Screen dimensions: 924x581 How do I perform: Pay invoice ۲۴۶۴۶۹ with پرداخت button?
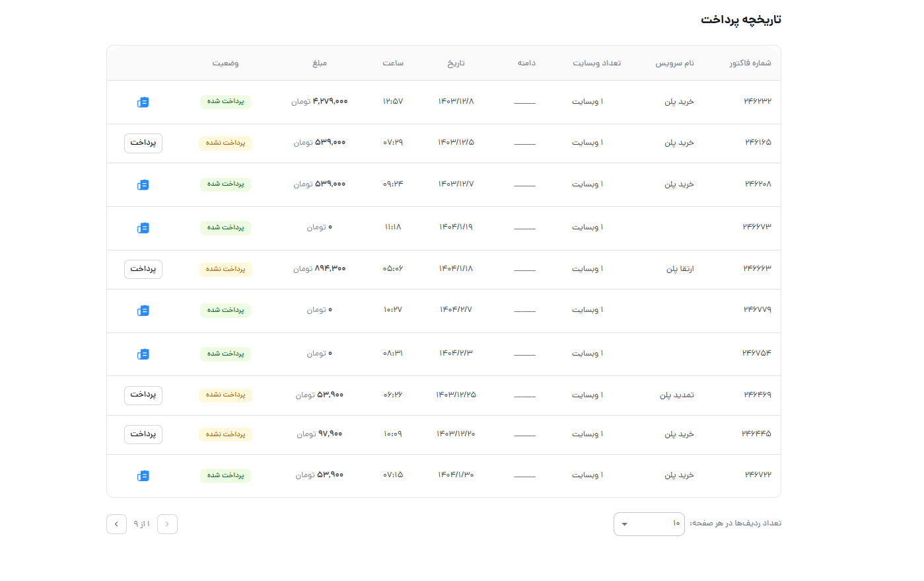(143, 395)
